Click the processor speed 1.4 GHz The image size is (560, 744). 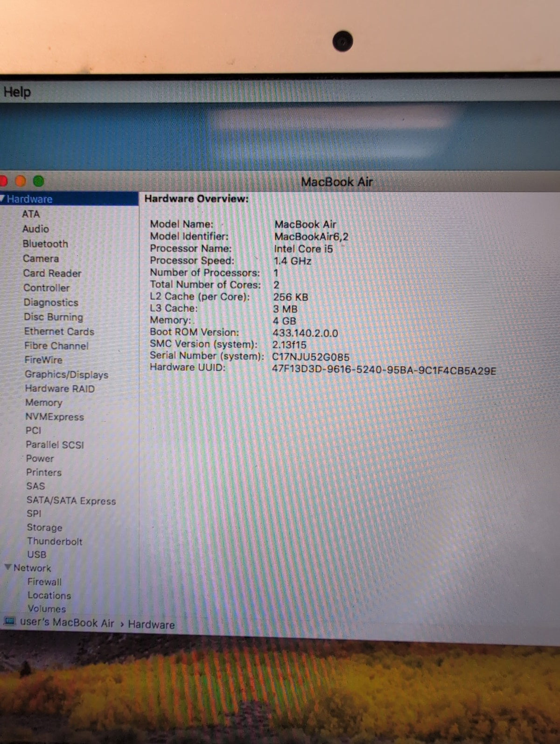(x=293, y=261)
